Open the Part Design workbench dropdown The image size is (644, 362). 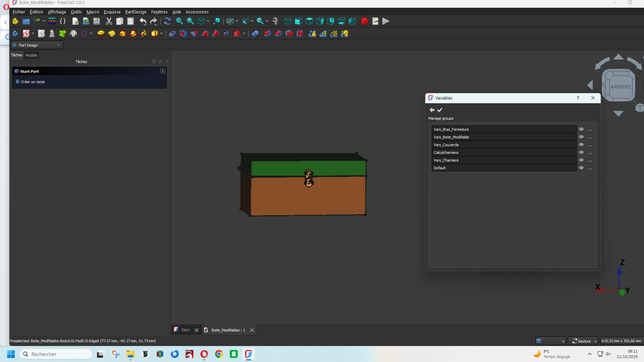tap(37, 45)
